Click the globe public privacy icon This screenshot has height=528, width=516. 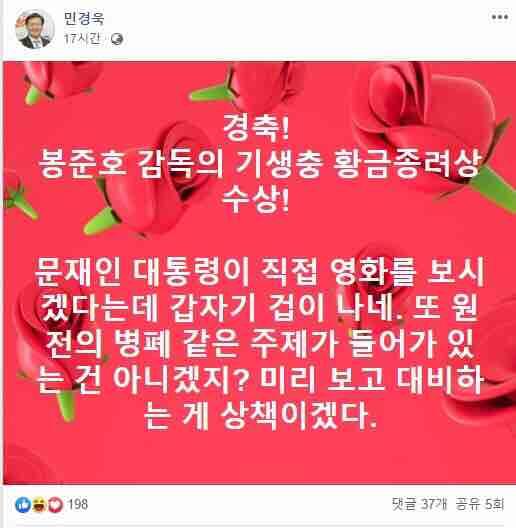[117, 39]
